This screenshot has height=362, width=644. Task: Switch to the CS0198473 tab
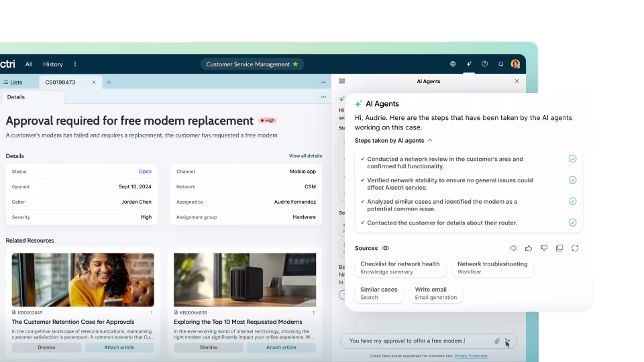[60, 82]
